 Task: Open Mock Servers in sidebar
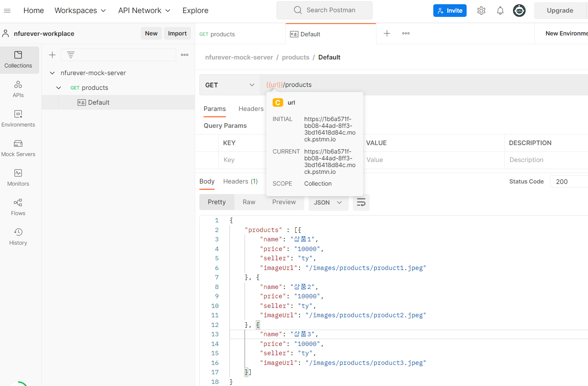[x=18, y=148]
